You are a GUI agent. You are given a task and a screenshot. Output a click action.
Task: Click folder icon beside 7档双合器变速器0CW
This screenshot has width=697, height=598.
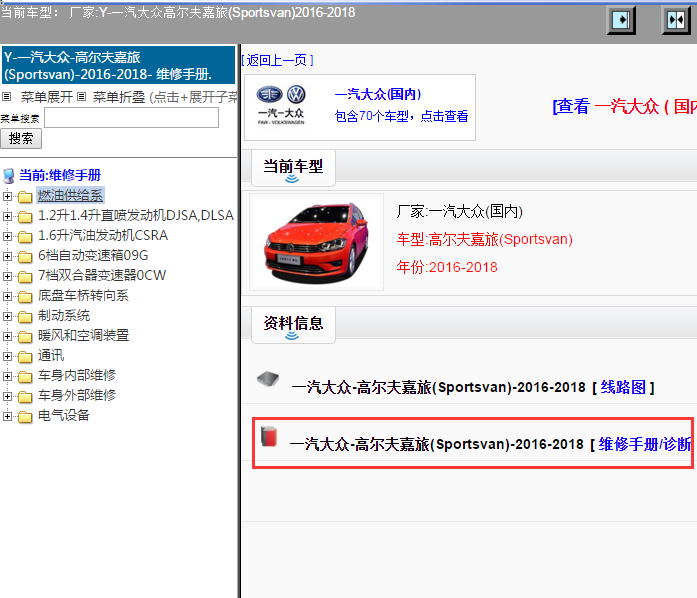click(25, 276)
